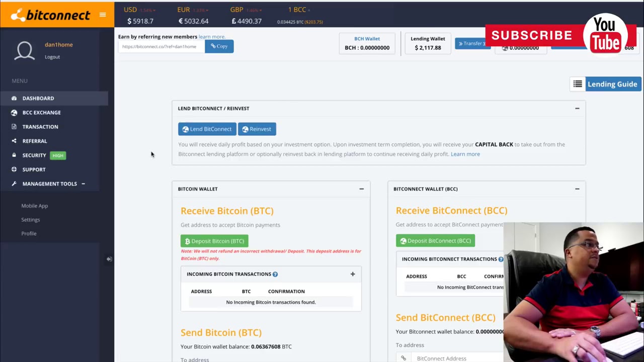Image resolution: width=644 pixels, height=362 pixels.
Task: Click 'Learn more' link in lending description
Action: tap(465, 154)
